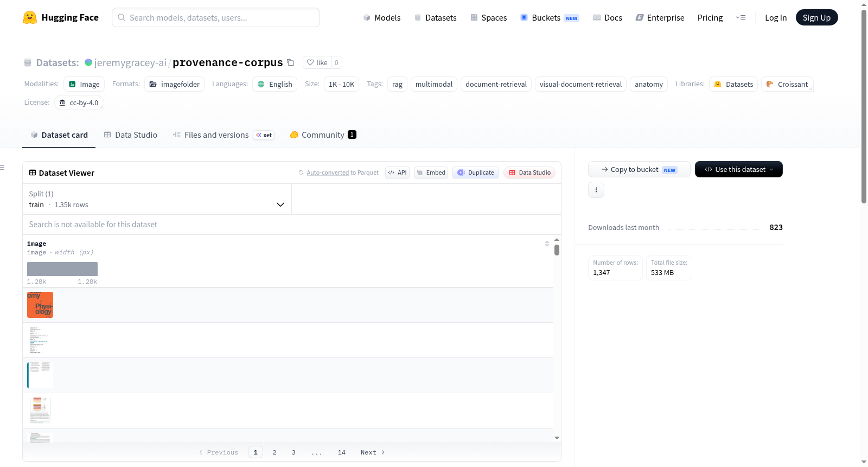Click the Copy to bucket button
The height and width of the screenshot is (467, 868).
639,169
